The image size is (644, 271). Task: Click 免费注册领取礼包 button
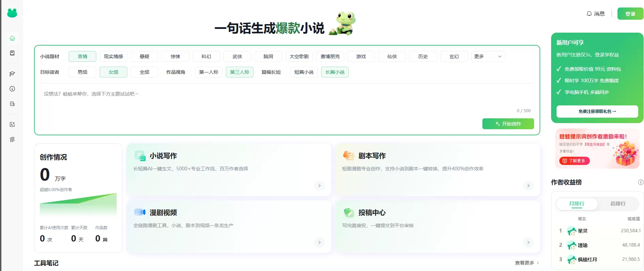597,112
